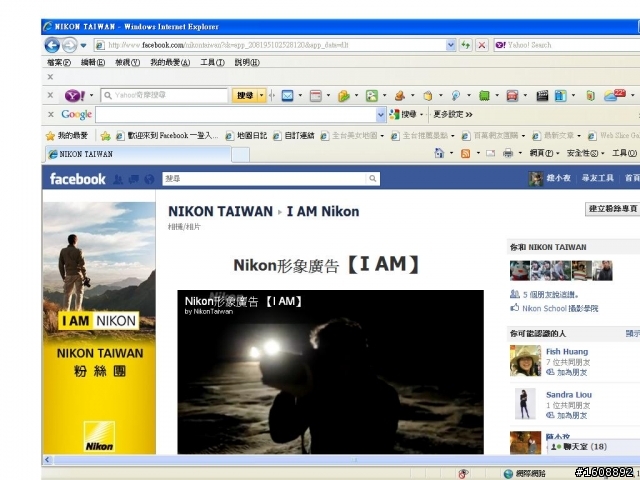The height and width of the screenshot is (480, 640).
Task: Click the browser Forward arrow button
Action: pyautogui.click(x=69, y=45)
